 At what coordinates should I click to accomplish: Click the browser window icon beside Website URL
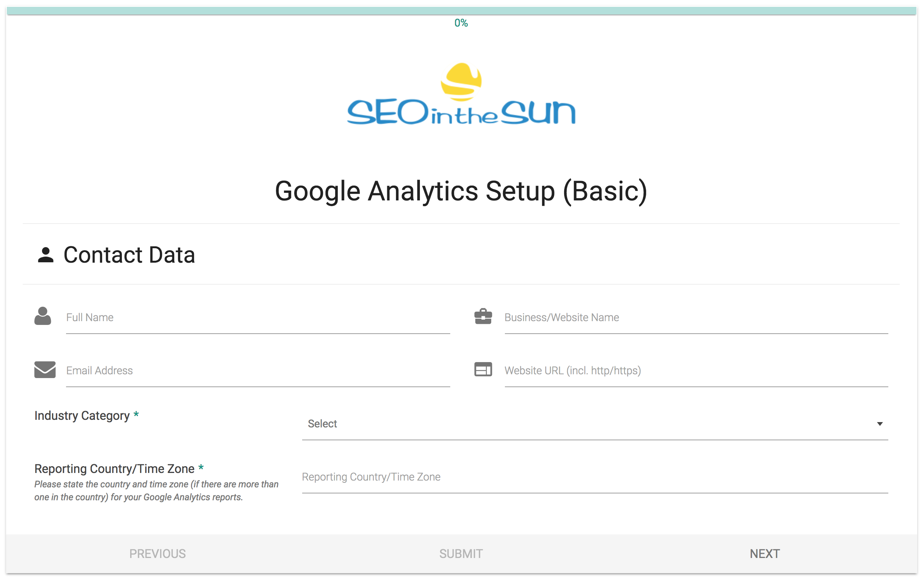[483, 369]
